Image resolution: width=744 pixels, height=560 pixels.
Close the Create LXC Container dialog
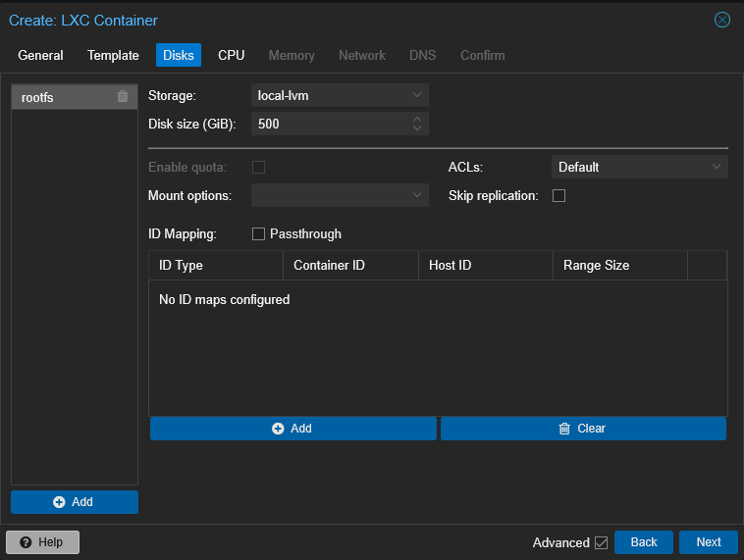coord(721,20)
